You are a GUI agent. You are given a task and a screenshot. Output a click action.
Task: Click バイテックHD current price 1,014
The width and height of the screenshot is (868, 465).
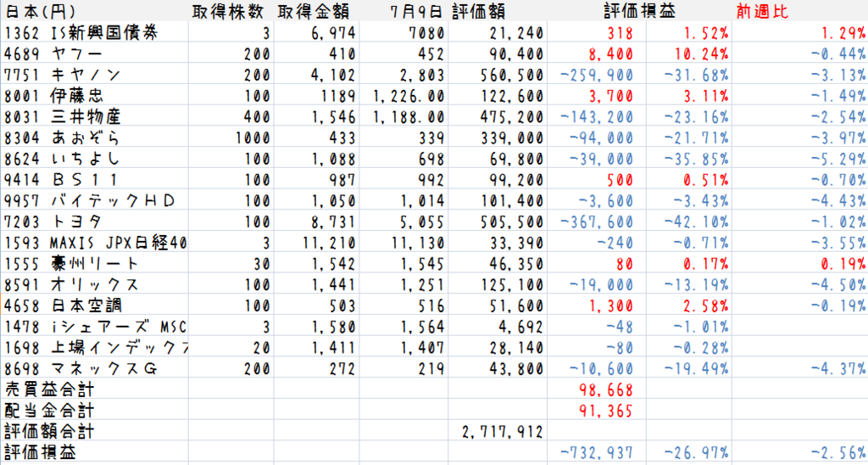[421, 201]
